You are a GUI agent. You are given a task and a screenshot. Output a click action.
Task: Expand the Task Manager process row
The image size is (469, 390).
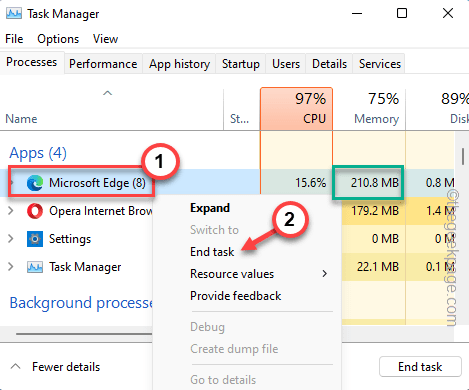click(x=11, y=267)
